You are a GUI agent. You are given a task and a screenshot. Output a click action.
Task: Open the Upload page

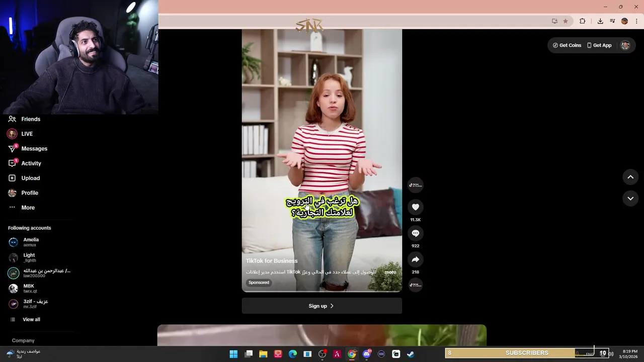[24, 178]
